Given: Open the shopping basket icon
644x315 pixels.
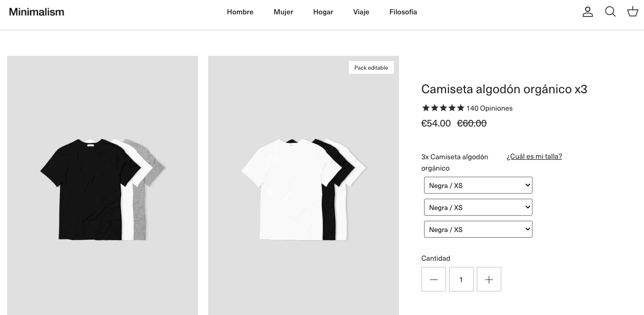Looking at the screenshot, I should tap(633, 12).
